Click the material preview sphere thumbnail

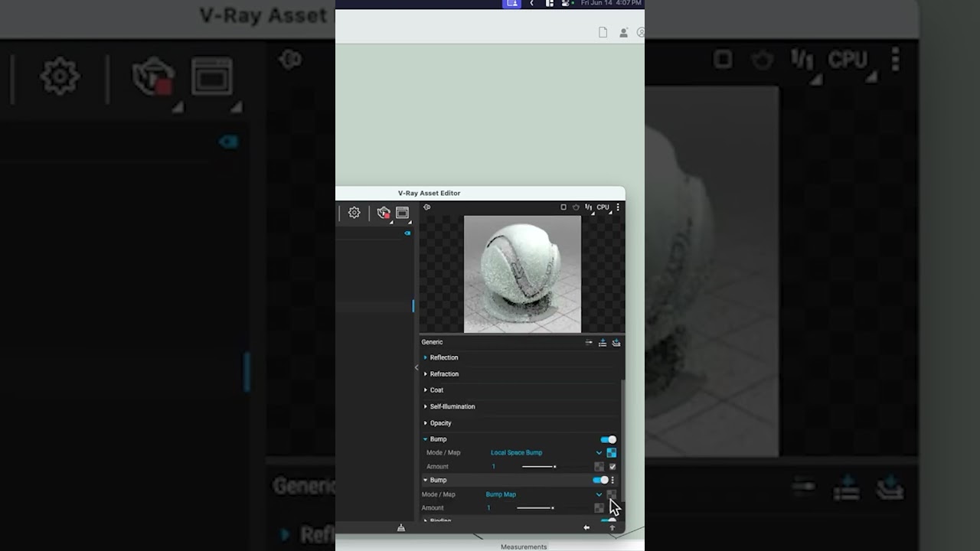(522, 274)
